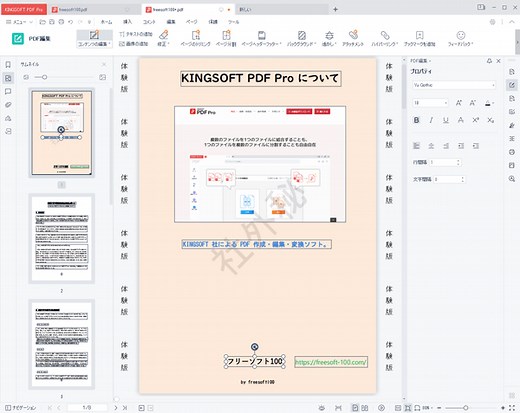Click the decrease font size icon

click(x=473, y=103)
